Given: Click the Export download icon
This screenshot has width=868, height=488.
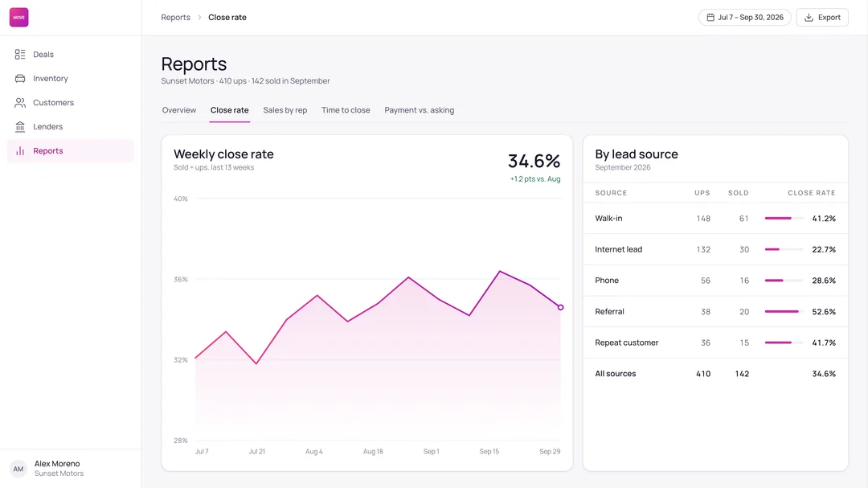Looking at the screenshot, I should click(x=809, y=17).
